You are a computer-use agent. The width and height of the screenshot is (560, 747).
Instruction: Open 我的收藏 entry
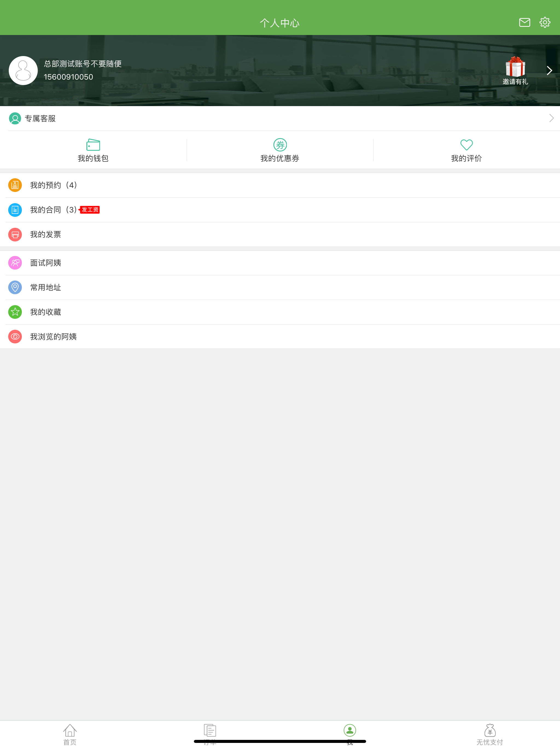pyautogui.click(x=280, y=312)
